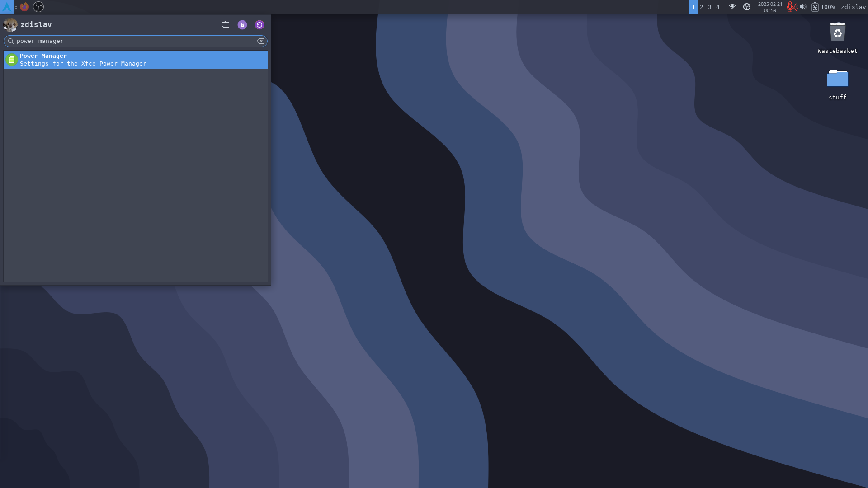The image size is (868, 488).
Task: Switch to workspace 4
Action: (718, 7)
